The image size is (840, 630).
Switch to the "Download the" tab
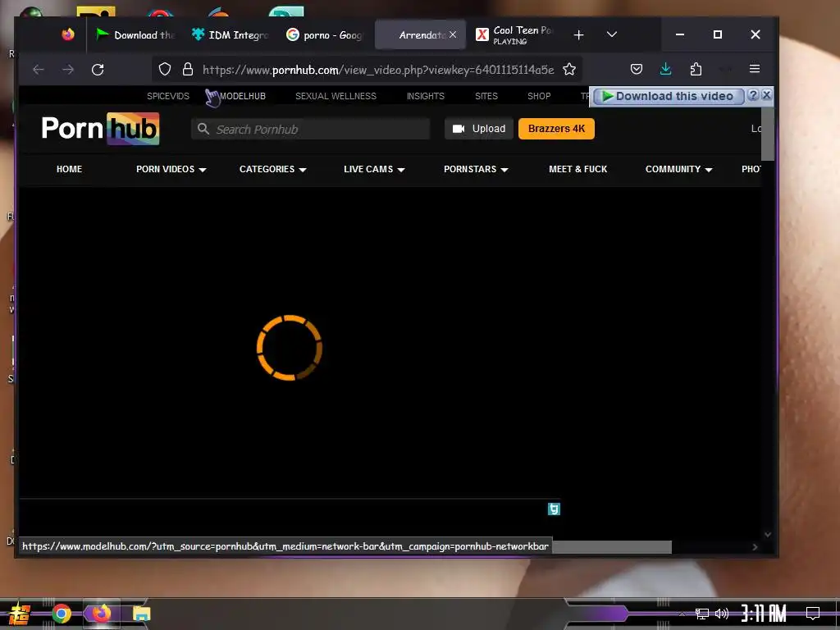[135, 34]
